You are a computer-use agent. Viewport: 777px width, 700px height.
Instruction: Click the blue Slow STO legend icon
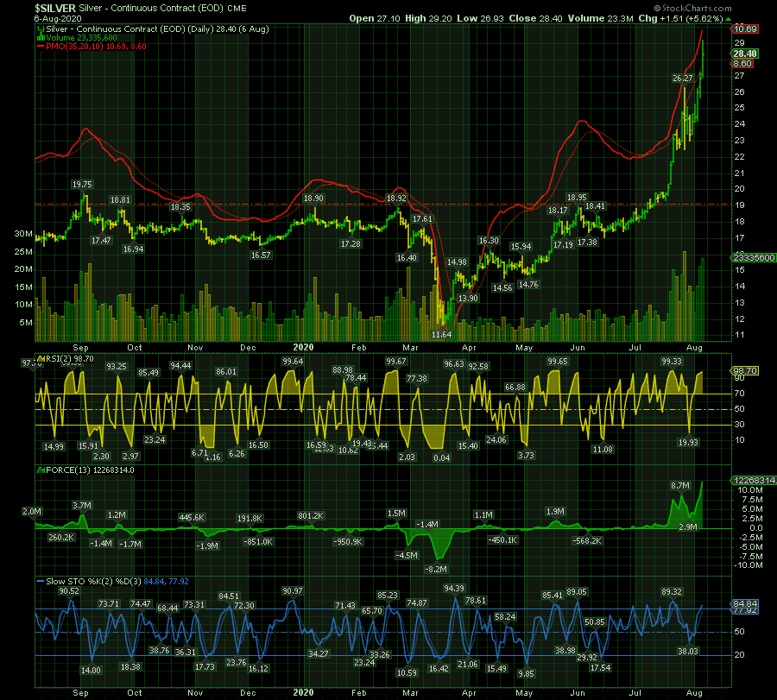click(x=39, y=581)
